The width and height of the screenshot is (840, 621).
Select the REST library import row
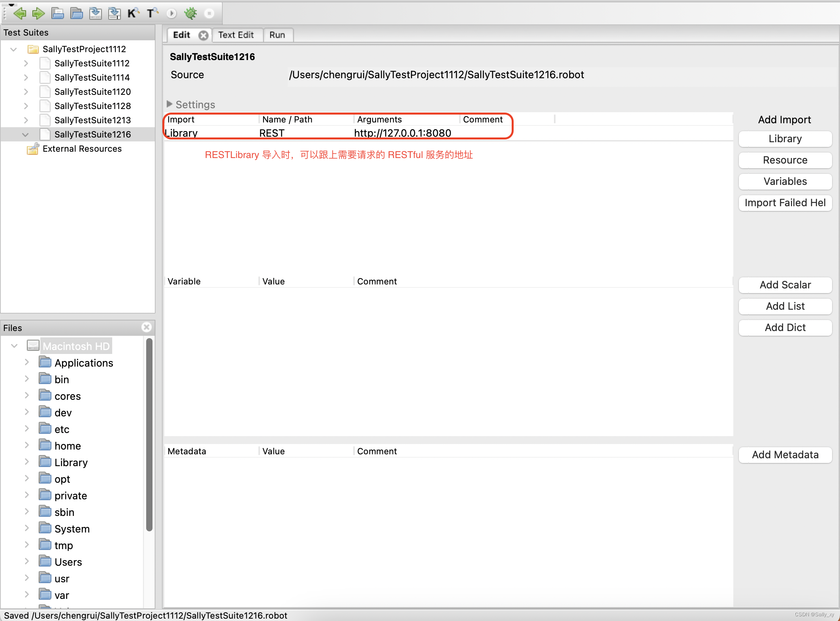pyautogui.click(x=448, y=133)
